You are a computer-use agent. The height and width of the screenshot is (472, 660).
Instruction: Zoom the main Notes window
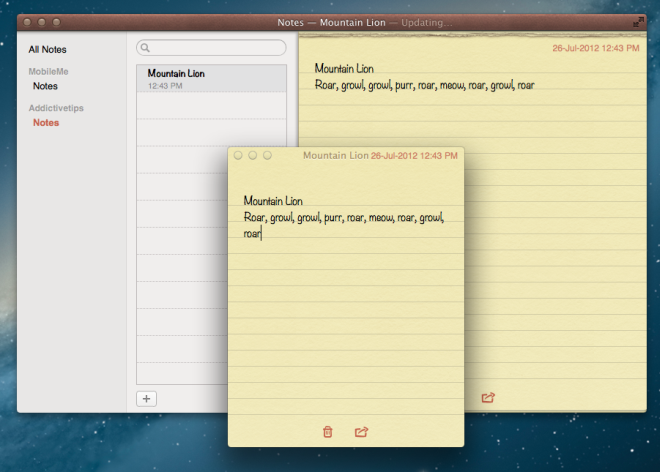pos(56,22)
